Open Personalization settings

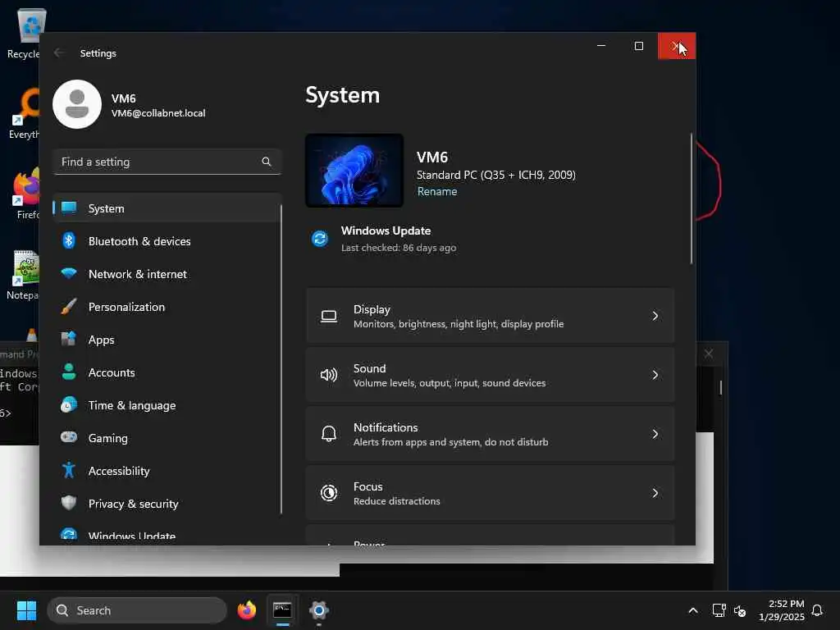click(x=167, y=307)
